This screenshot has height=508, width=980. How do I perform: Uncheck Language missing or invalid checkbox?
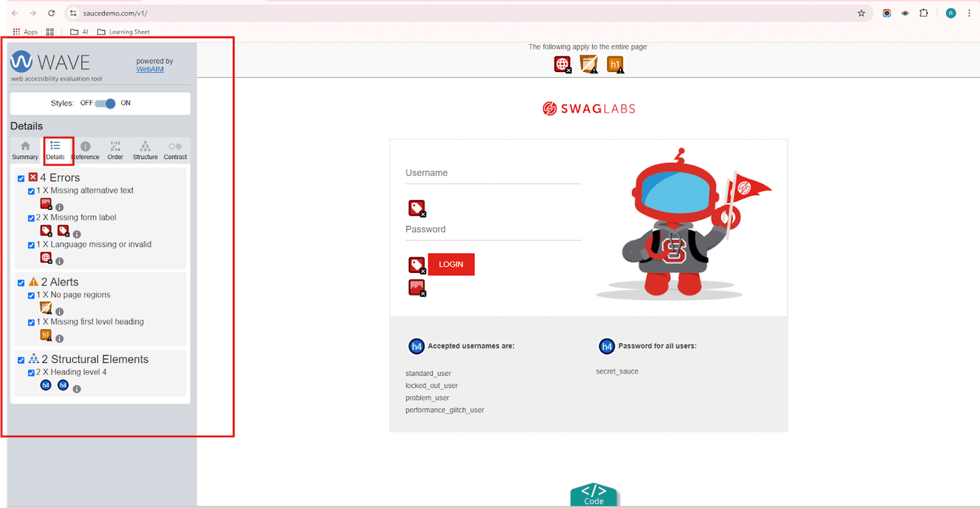tap(31, 245)
